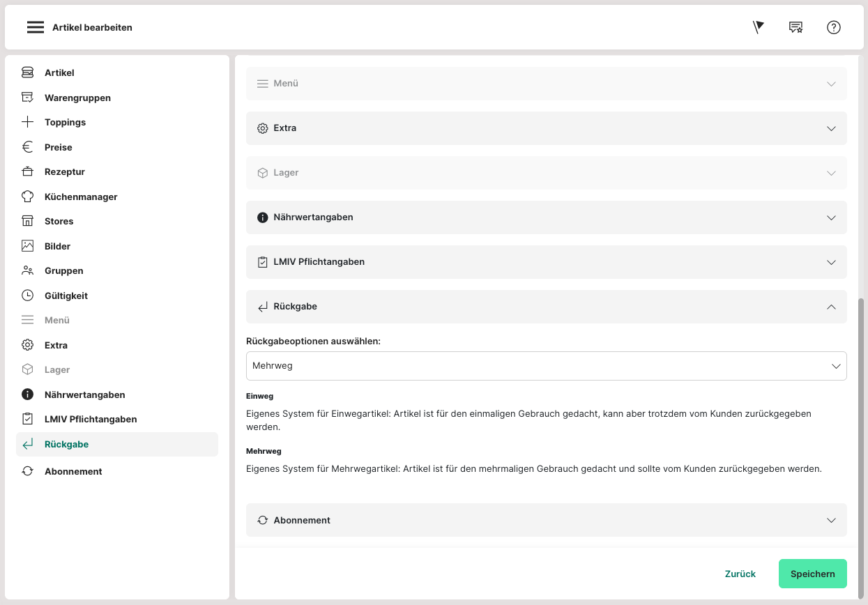Open the hamburger menu icon
868x605 pixels.
36,27
